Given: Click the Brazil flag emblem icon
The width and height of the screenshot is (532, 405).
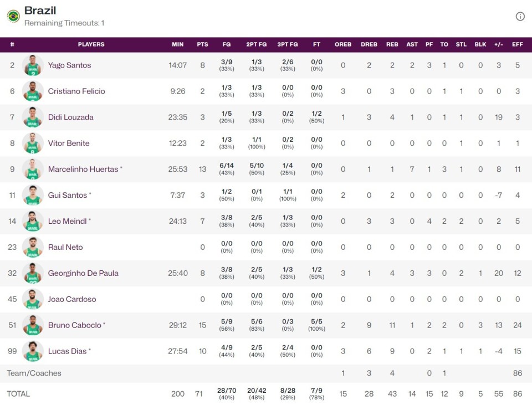Looking at the screenshot, I should pyautogui.click(x=13, y=16).
